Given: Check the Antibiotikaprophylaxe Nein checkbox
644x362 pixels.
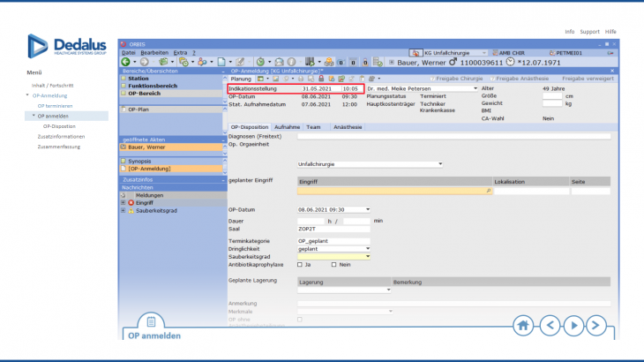Looking at the screenshot, I should tap(334, 264).
